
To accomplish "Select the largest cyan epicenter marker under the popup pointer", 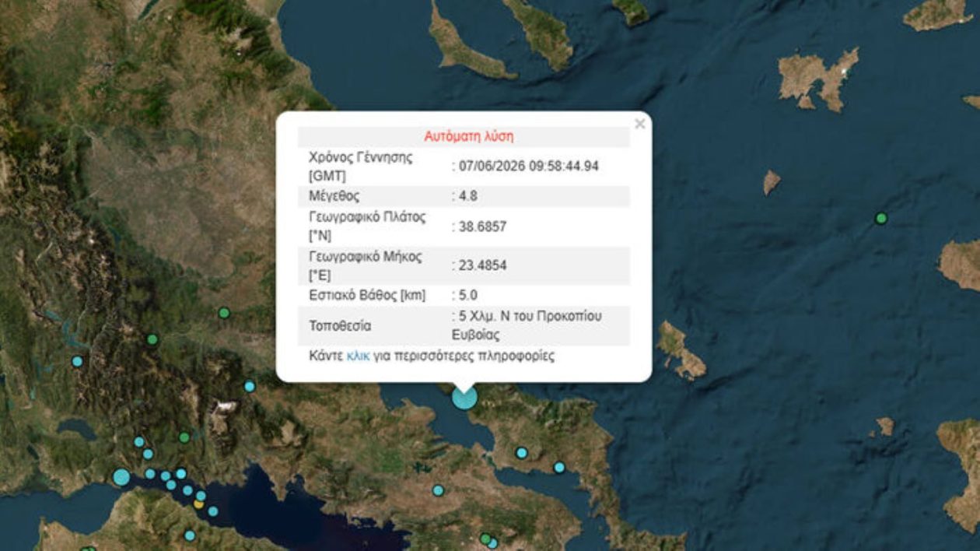I will [x=464, y=398].
